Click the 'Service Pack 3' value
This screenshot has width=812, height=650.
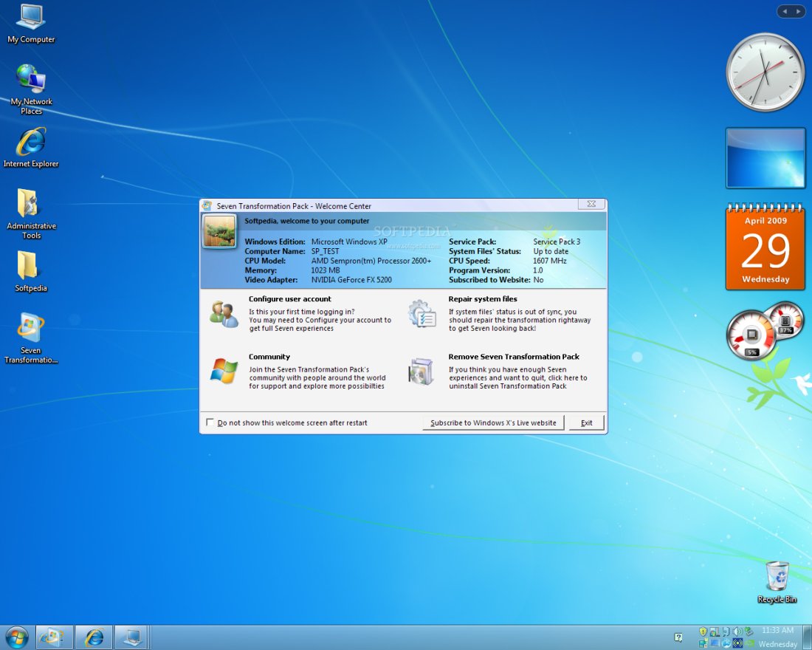pos(557,242)
